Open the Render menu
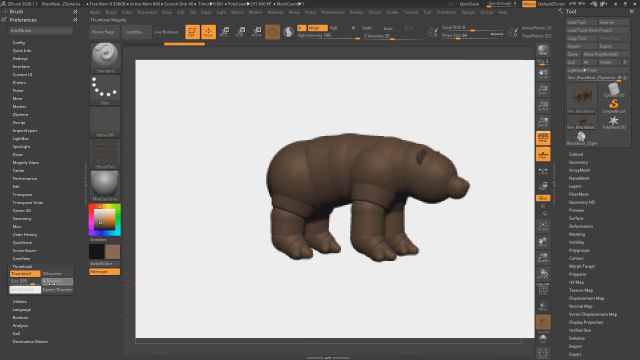640x360 pixels. coord(356,12)
